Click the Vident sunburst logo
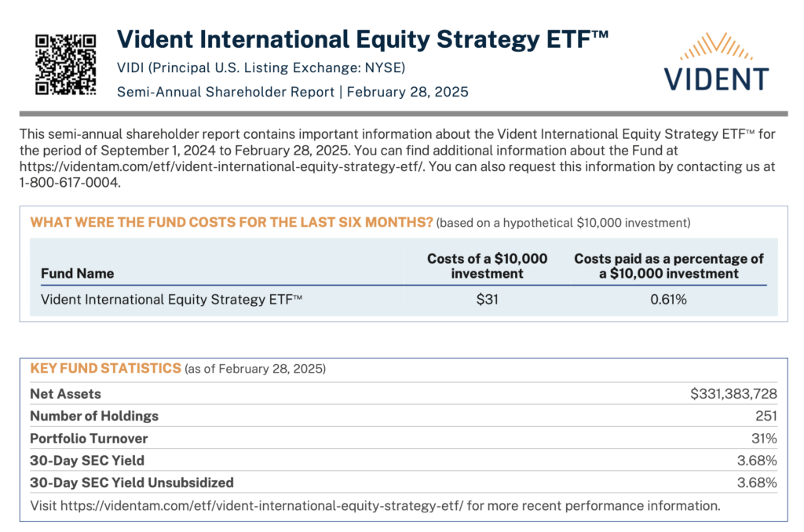 click(716, 61)
